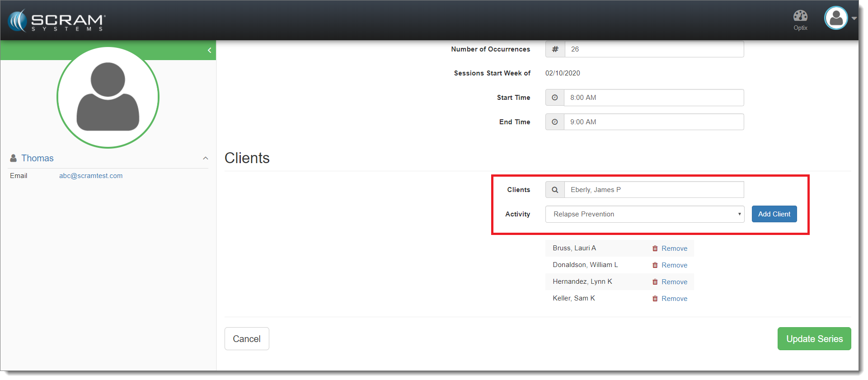Click the trash icon next to Bruss, Lauri A
This screenshot has width=868, height=380.
click(x=655, y=249)
